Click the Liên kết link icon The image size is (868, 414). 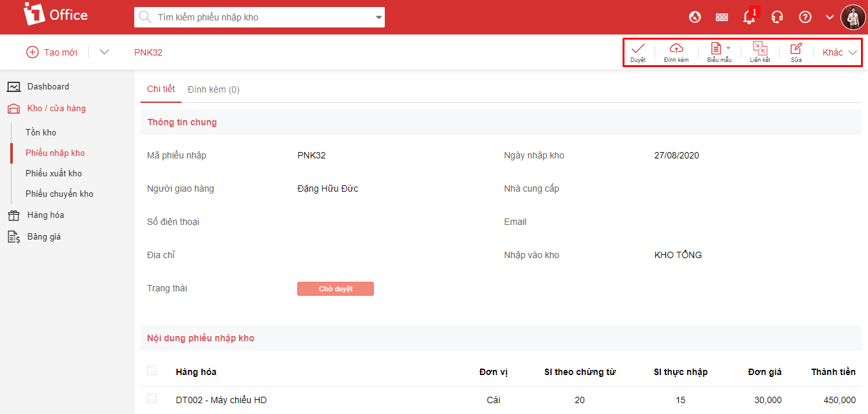click(x=760, y=49)
